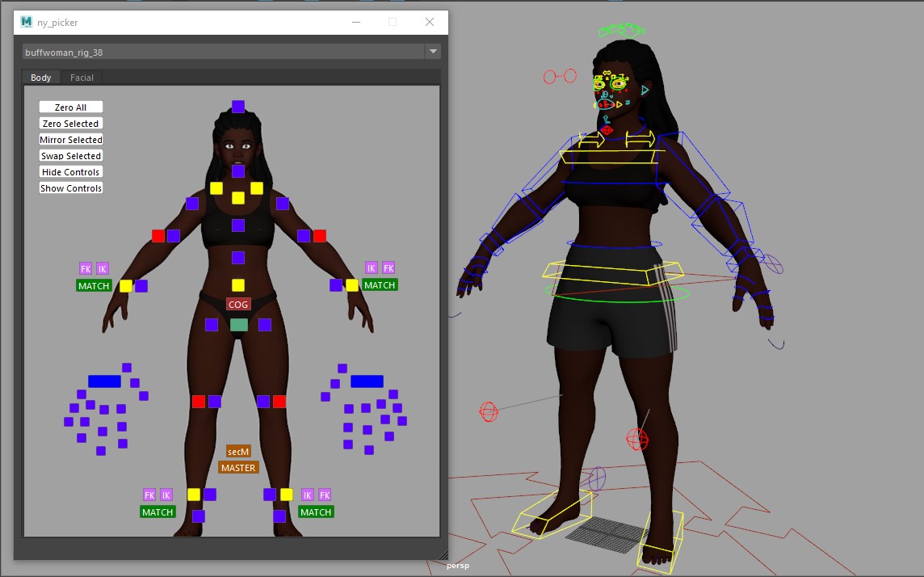
Task: Select the purple knee control on screen-left leg
Action: (x=215, y=402)
